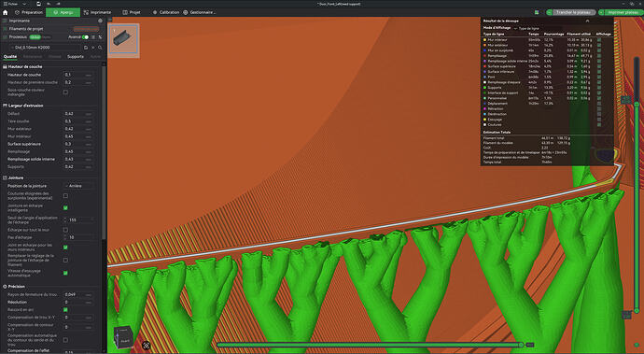This screenshot has width=644, height=354.
Task: Enable Écharpe sur tout le mur
Action: pyautogui.click(x=65, y=230)
